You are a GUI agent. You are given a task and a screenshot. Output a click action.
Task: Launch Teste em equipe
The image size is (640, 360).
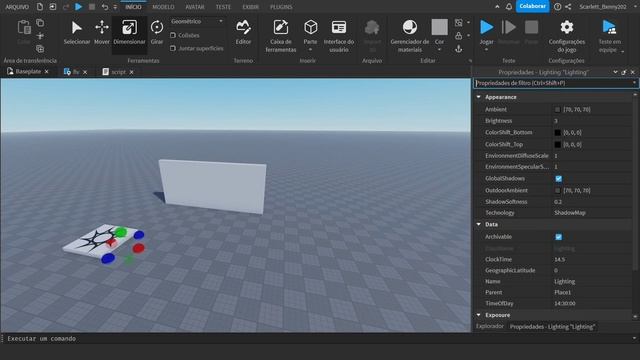coord(609,36)
